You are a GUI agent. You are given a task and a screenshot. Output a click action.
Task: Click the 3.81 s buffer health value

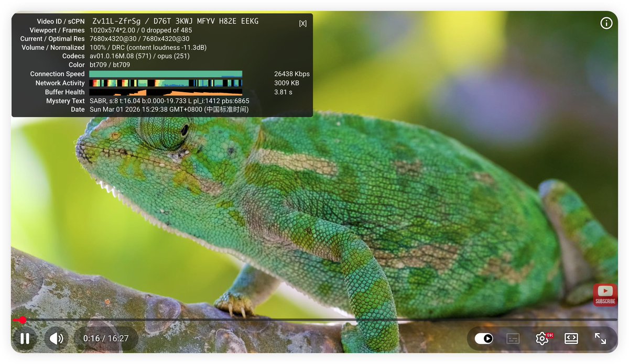click(283, 92)
